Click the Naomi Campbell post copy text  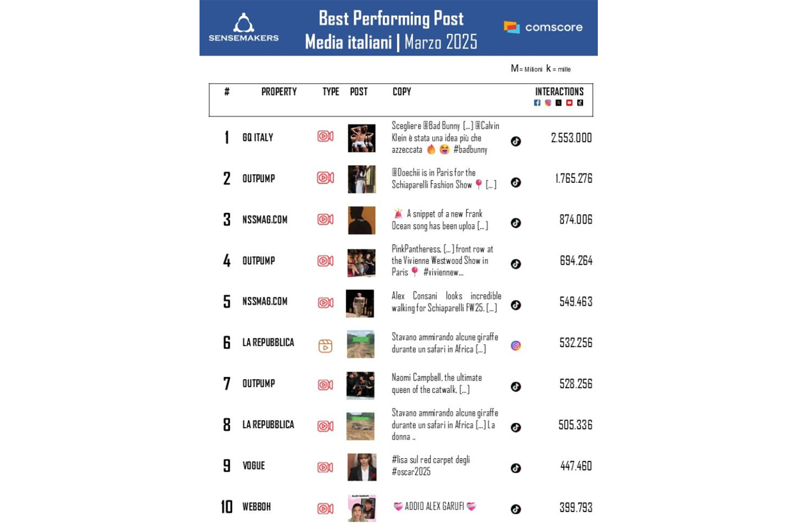tap(437, 384)
